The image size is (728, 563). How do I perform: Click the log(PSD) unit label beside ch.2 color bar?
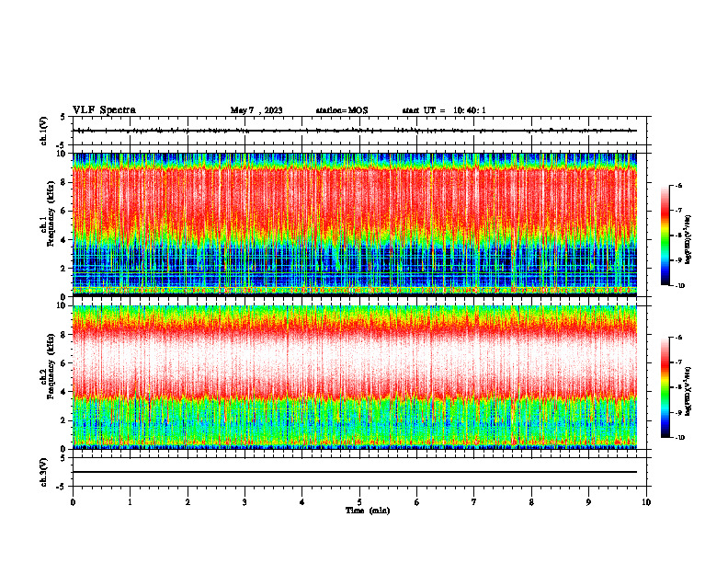688,392
